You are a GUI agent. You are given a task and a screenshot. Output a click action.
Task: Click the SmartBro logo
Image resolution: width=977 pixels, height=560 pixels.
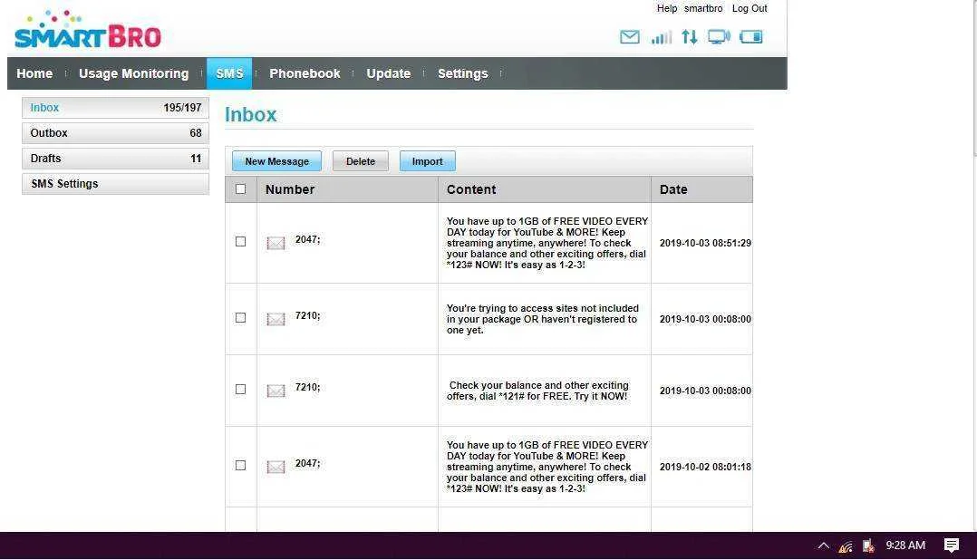point(88,30)
